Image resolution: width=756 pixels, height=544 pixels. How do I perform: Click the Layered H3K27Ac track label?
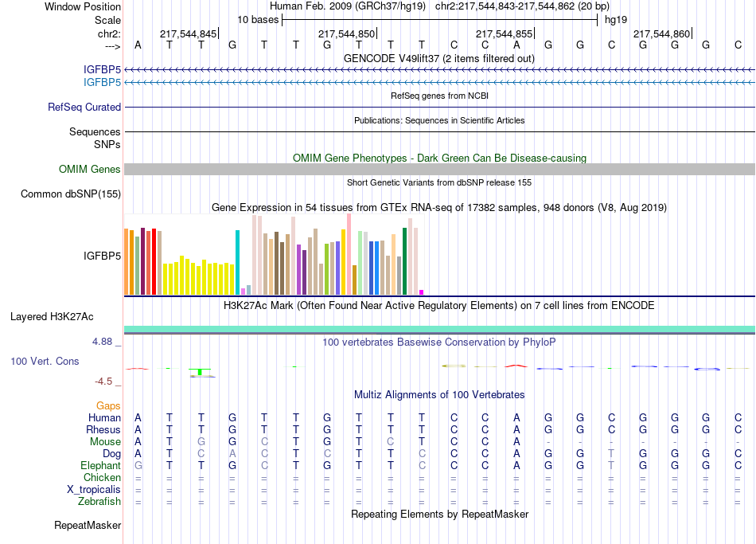pyautogui.click(x=52, y=317)
